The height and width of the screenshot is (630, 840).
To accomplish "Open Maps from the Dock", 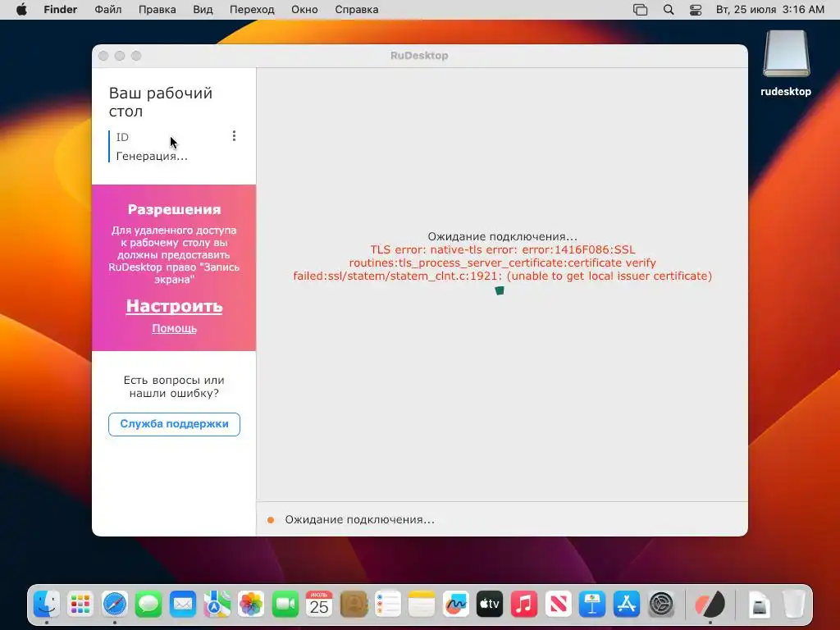I will pyautogui.click(x=217, y=605).
